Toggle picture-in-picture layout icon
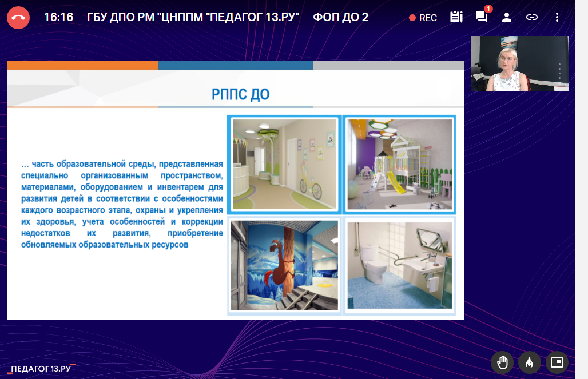588x379 pixels. [557, 362]
